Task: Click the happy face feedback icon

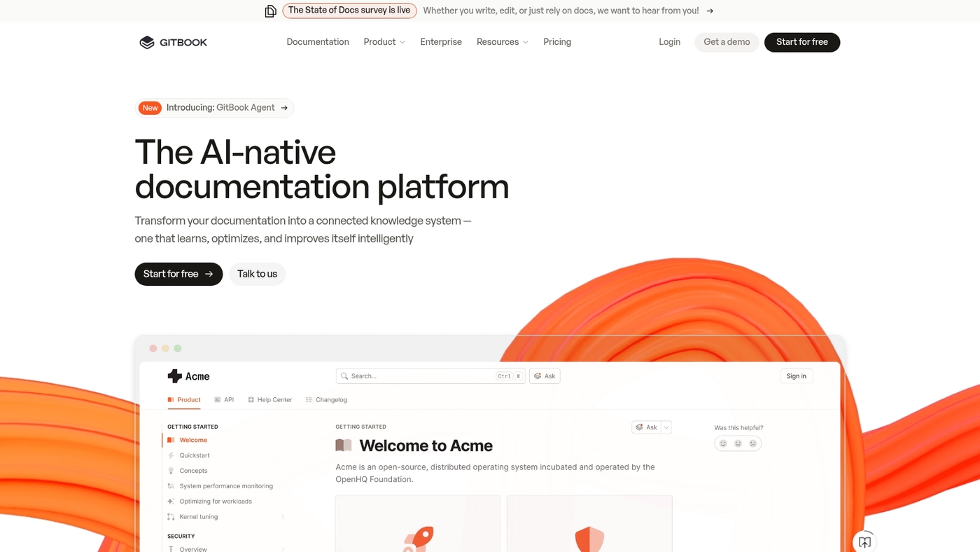Action: pos(723,443)
